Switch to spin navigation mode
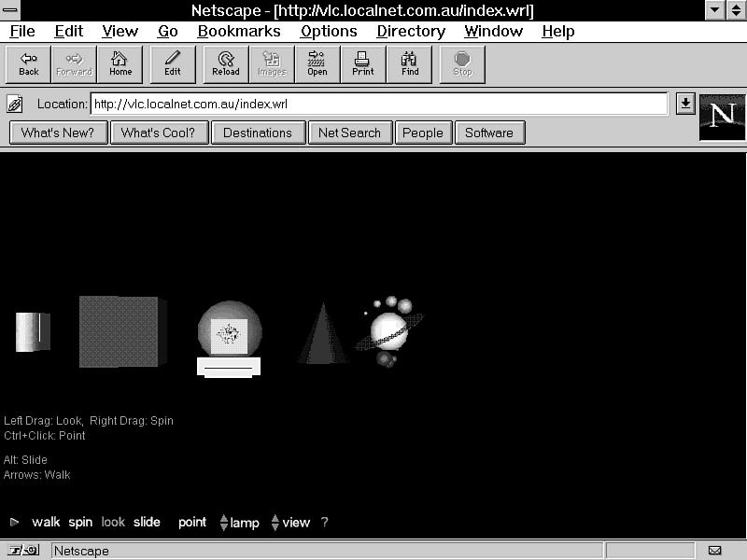Screen dimensions: 747x560 point(80,523)
